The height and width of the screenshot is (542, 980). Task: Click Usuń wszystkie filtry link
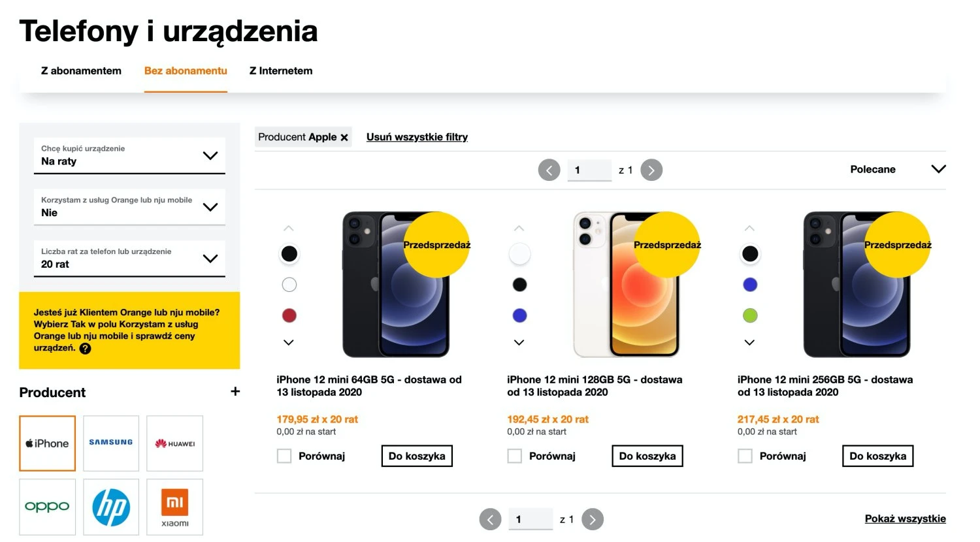point(417,137)
